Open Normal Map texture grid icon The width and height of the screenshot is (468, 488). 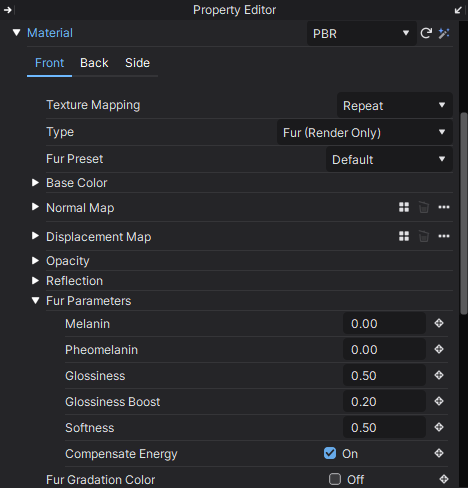(x=404, y=207)
